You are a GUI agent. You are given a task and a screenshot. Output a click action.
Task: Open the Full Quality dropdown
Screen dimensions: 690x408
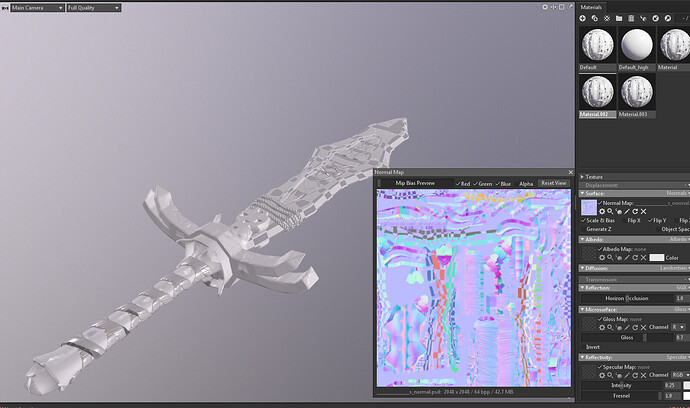coord(94,7)
